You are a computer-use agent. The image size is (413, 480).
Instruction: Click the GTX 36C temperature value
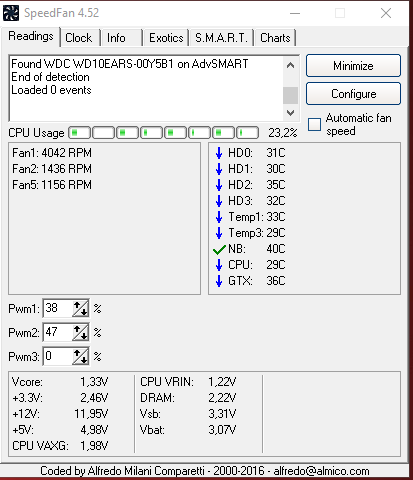(x=276, y=281)
